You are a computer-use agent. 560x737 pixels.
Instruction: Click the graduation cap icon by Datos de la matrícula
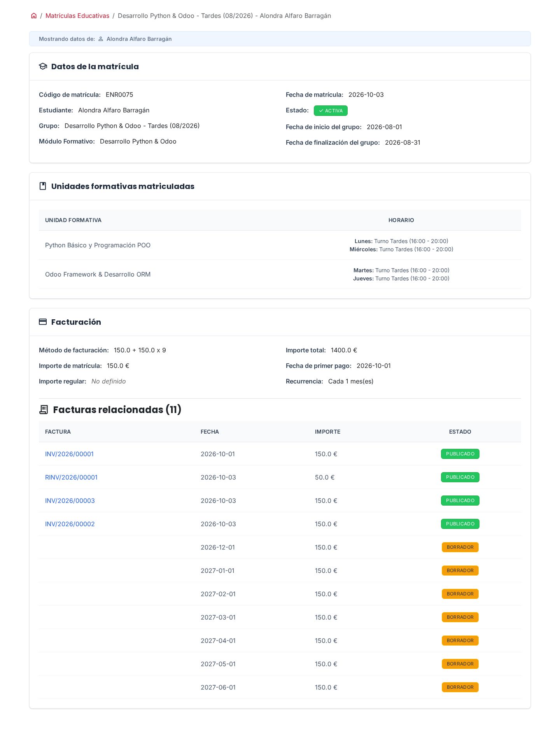[x=43, y=67]
